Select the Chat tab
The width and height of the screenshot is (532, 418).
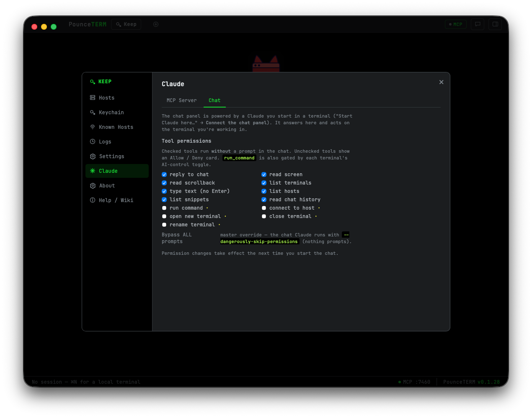(214, 100)
